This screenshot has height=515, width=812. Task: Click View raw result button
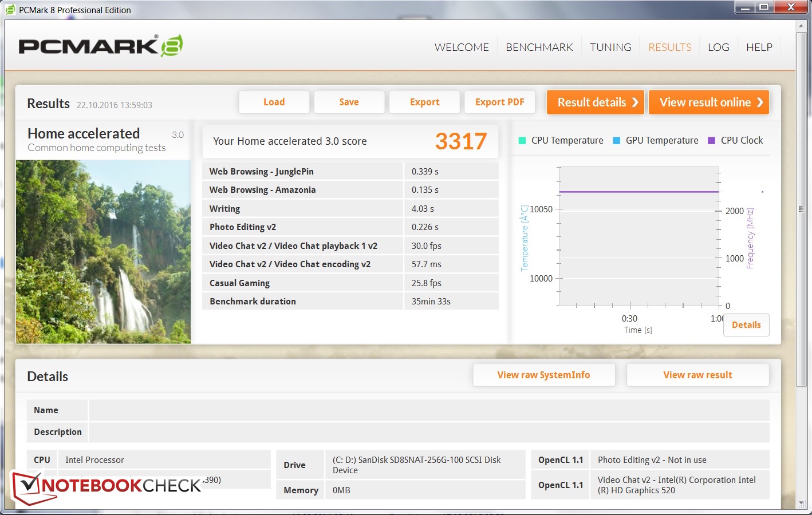(698, 375)
